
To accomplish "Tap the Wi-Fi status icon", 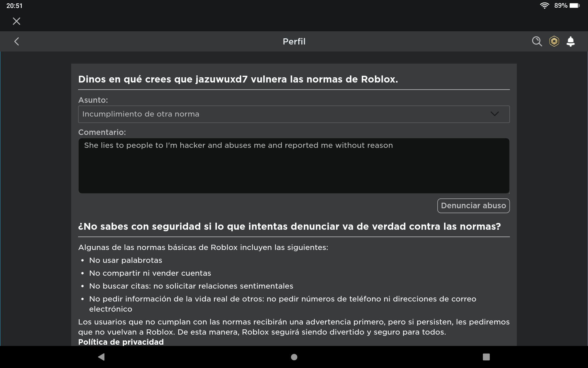I will pyautogui.click(x=544, y=6).
